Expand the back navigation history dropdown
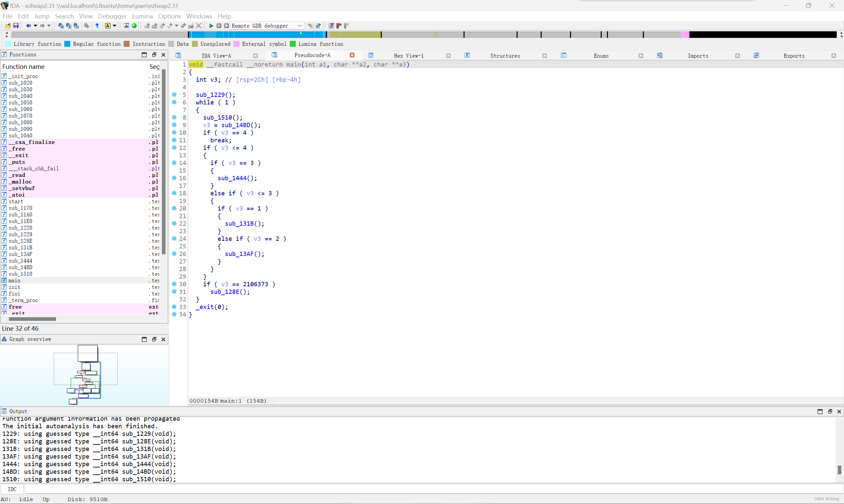 point(35,26)
